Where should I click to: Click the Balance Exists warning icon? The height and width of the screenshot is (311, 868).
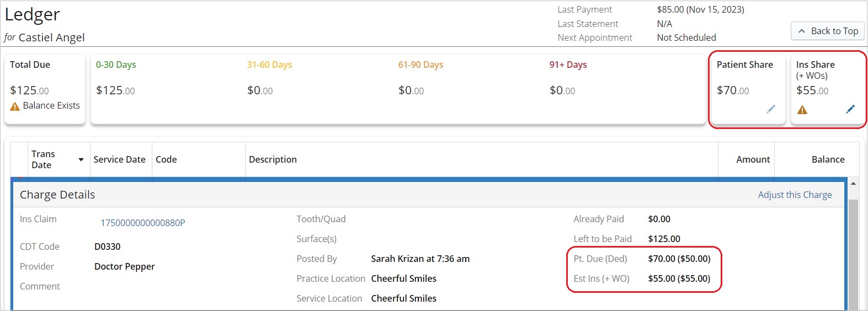click(x=15, y=106)
